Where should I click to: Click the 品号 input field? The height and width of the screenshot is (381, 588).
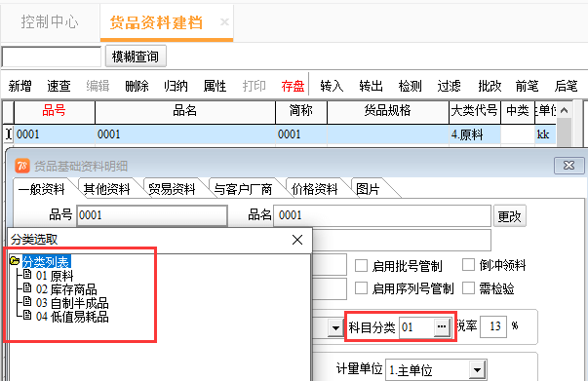coord(152,215)
